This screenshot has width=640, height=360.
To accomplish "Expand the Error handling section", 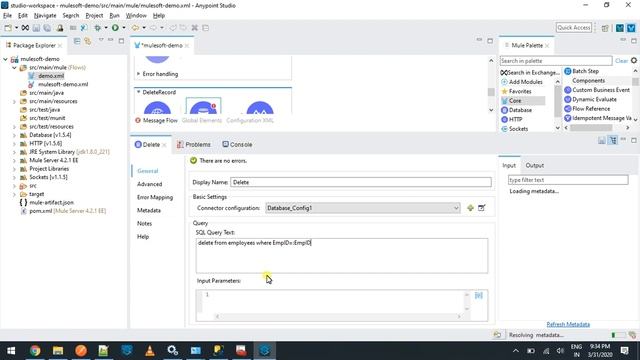I will point(138,74).
